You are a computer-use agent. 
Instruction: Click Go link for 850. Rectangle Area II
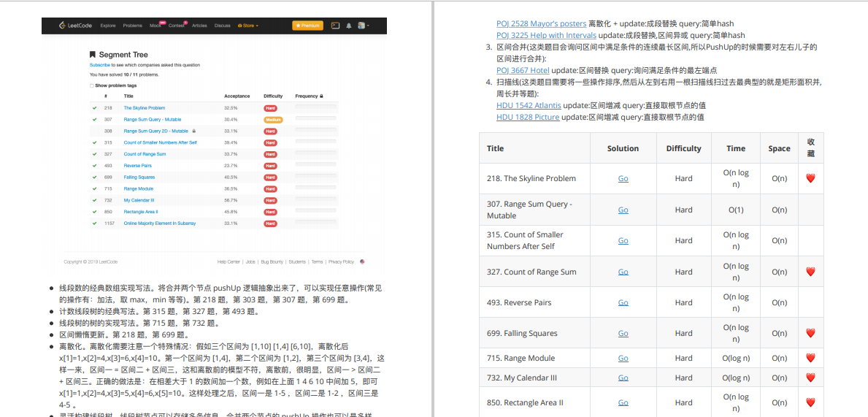[623, 402]
